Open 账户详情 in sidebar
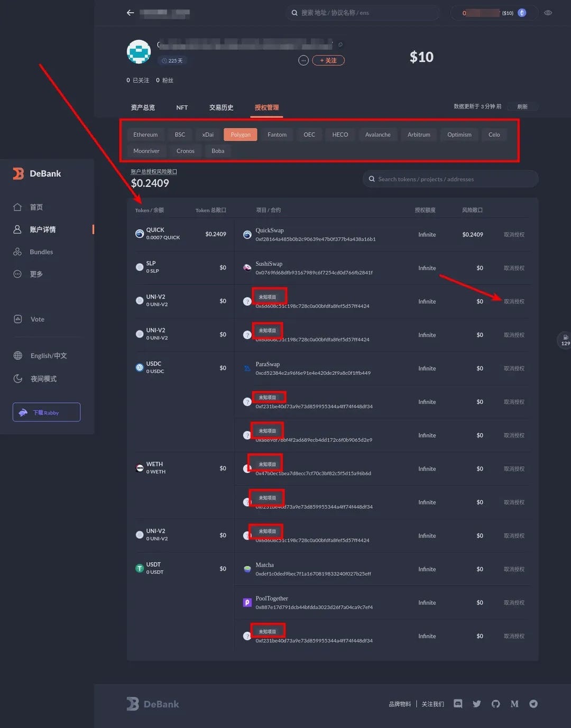The height and width of the screenshot is (728, 571). [x=42, y=229]
